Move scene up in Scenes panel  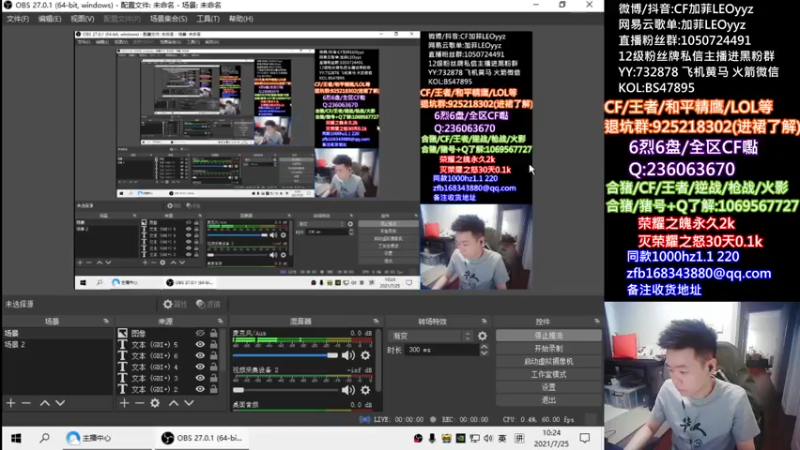(x=44, y=403)
